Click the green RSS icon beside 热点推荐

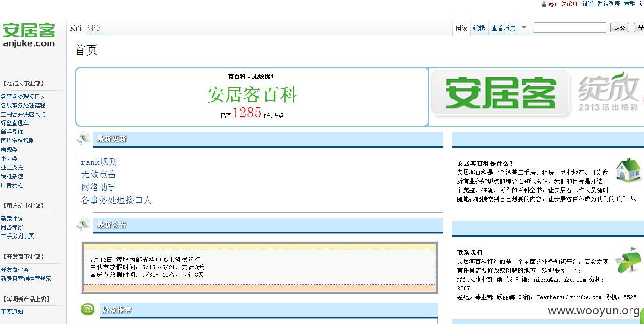tap(87, 309)
